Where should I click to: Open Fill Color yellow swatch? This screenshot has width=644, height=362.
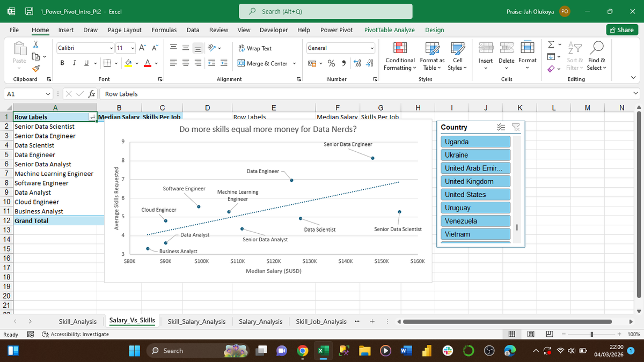pyautogui.click(x=129, y=63)
